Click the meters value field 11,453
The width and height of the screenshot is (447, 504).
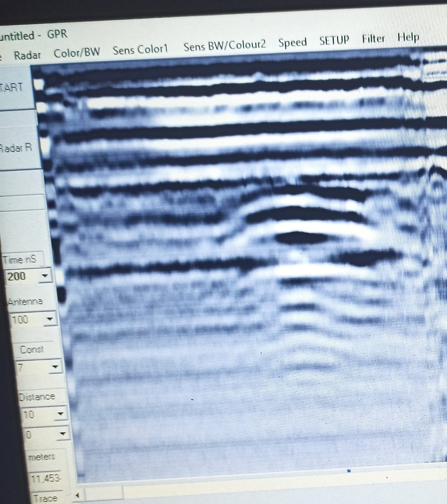46,479
